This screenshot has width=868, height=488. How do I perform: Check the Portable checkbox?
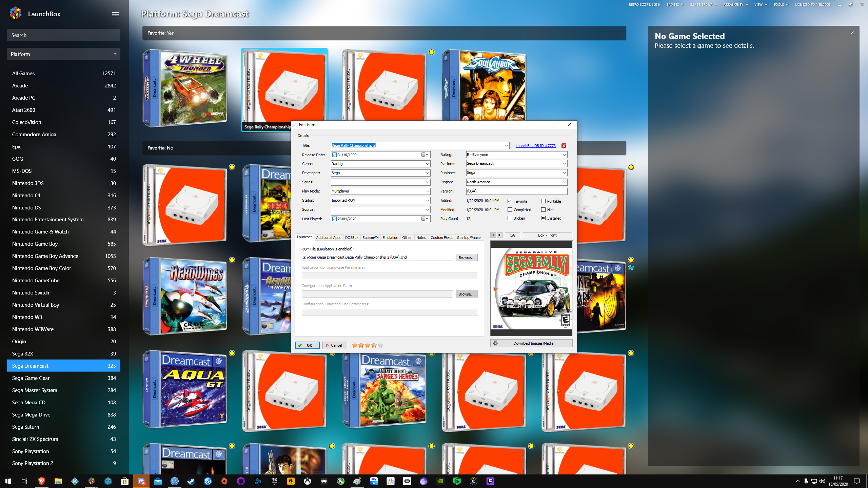[x=543, y=201]
